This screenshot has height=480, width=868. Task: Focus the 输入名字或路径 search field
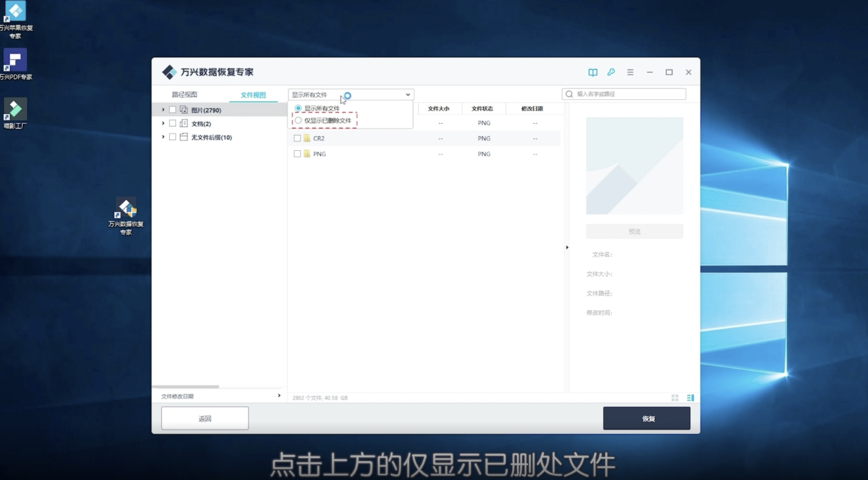pos(624,94)
